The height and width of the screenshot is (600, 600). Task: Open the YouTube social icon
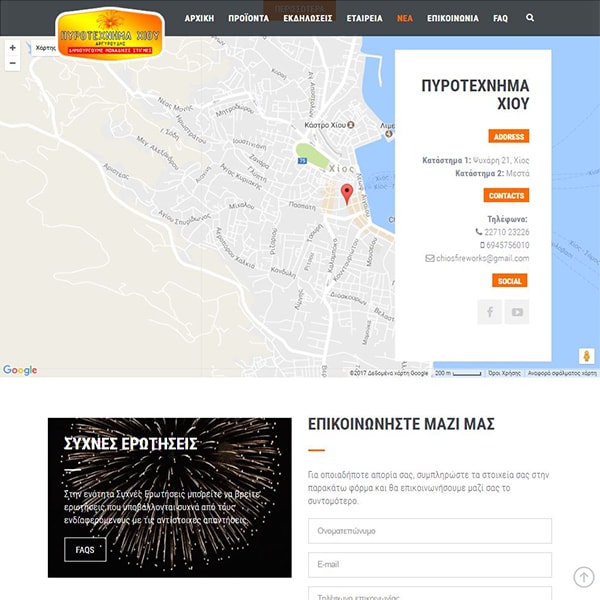point(517,312)
